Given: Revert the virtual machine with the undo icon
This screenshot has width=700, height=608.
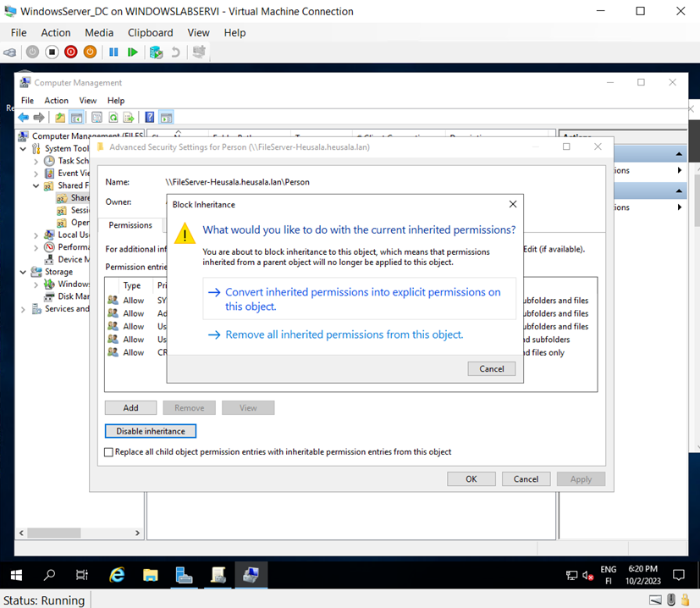Looking at the screenshot, I should (175, 53).
